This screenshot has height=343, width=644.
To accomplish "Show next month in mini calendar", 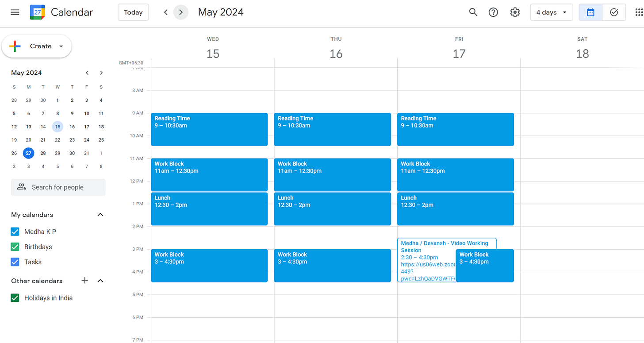I will [101, 73].
